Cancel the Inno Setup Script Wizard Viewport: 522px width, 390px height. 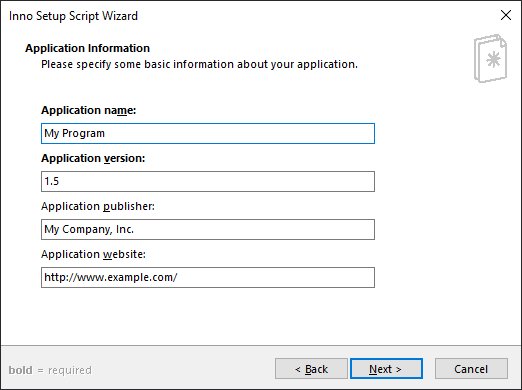point(471,369)
